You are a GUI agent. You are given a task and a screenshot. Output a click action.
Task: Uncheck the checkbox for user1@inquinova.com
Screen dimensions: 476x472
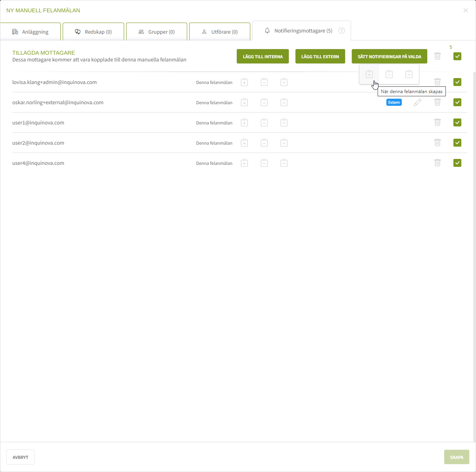[x=457, y=122]
